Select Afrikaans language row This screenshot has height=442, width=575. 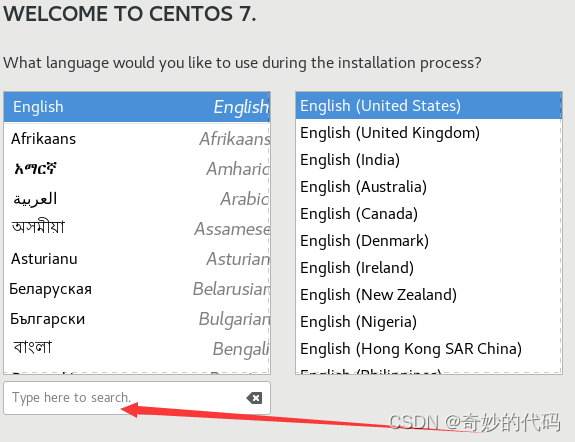(x=137, y=139)
